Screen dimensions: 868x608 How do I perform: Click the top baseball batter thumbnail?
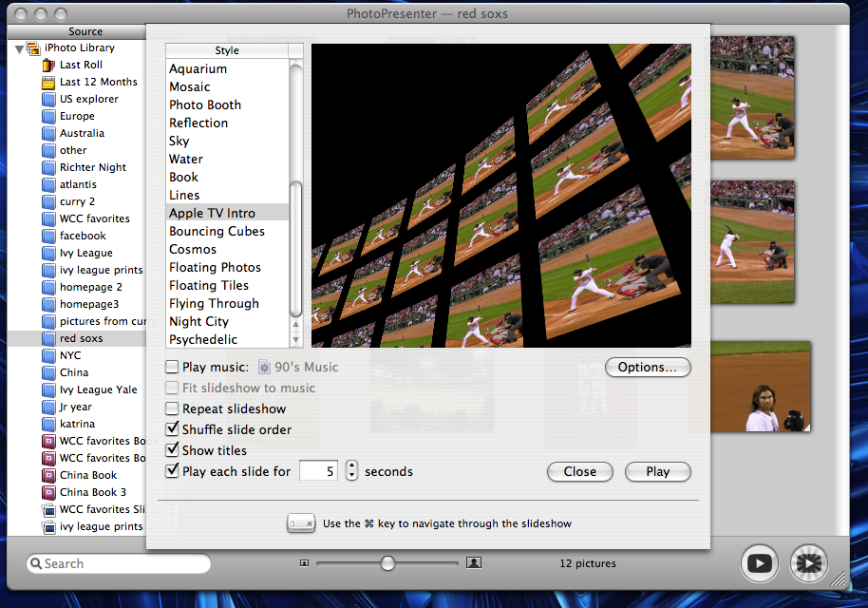(752, 98)
